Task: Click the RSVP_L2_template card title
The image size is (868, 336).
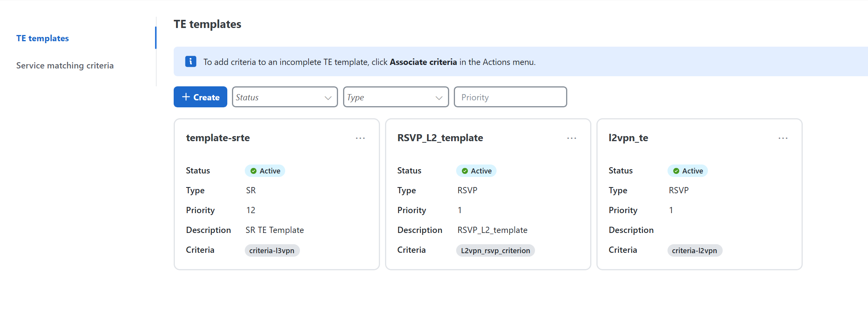Action: tap(440, 138)
